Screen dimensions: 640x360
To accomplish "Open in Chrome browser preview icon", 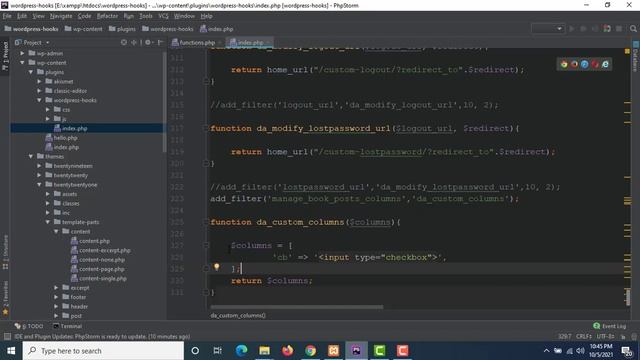I will [x=564, y=64].
